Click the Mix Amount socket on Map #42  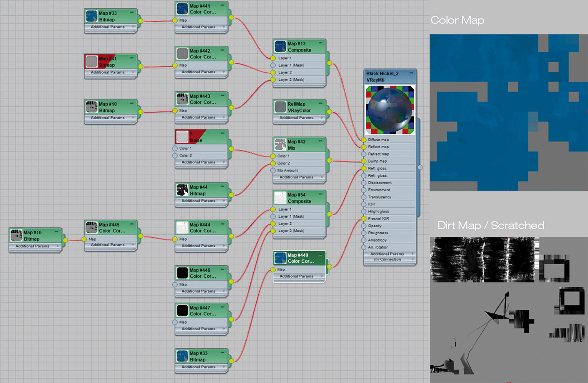[273, 170]
